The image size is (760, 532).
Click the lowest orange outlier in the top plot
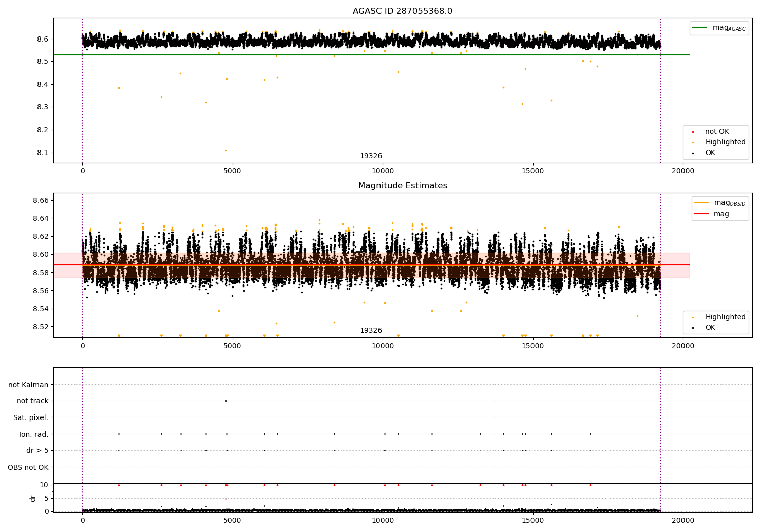click(226, 150)
